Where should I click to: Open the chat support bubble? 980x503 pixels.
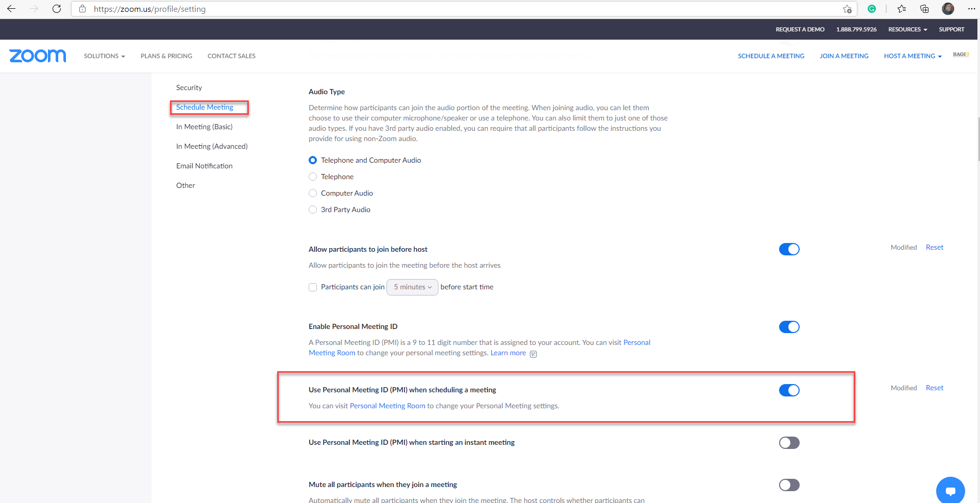click(x=950, y=490)
